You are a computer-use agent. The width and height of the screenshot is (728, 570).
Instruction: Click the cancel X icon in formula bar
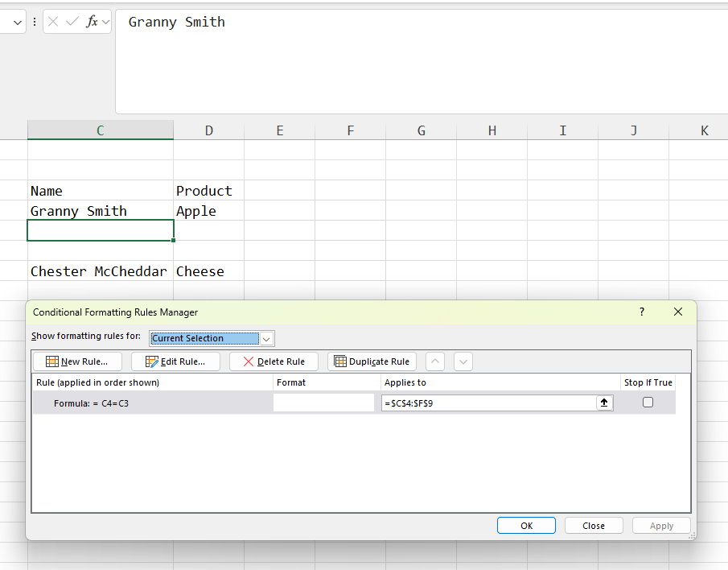pyautogui.click(x=53, y=22)
